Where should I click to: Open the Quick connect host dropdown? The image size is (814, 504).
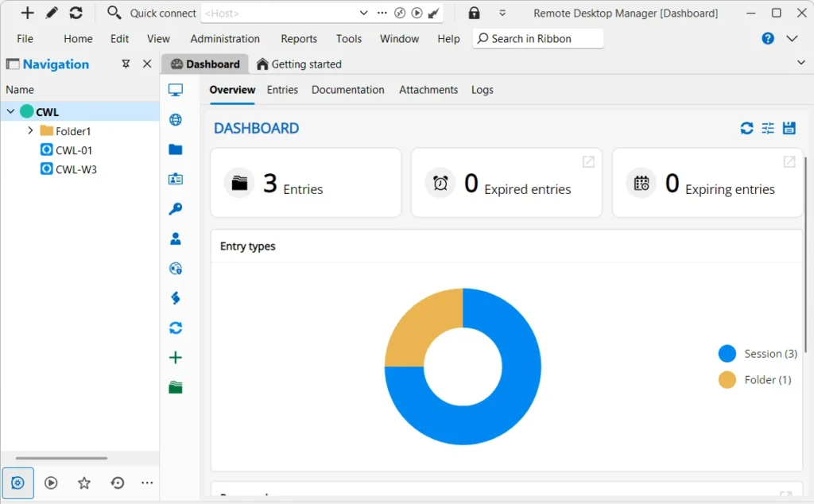[363, 13]
